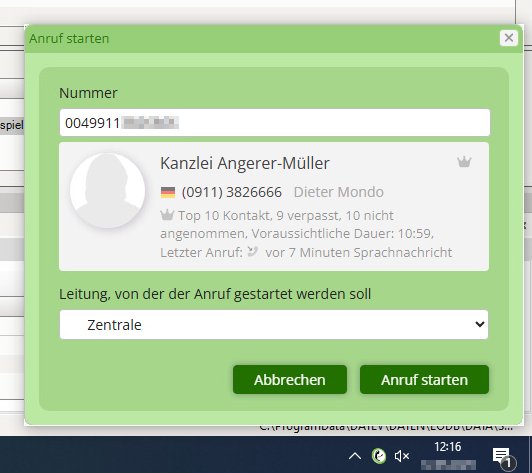The image size is (532, 473).
Task: Click the Nummer input field
Action: 275,122
